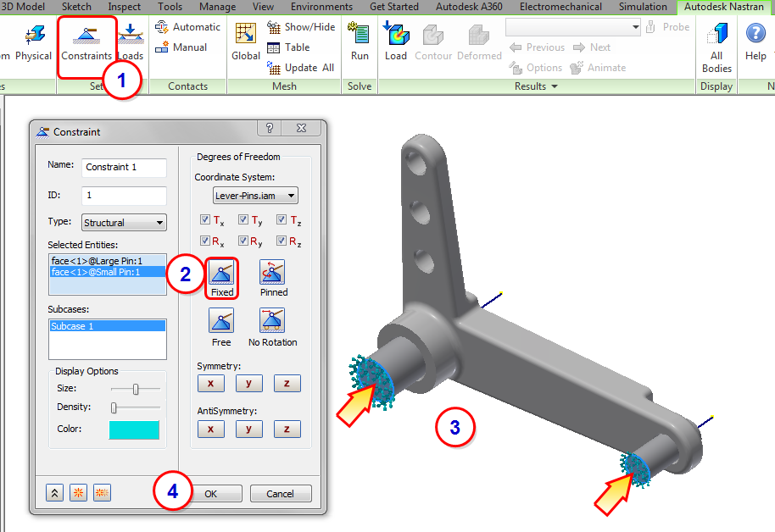Open the constraint Type dropdown
Image resolution: width=775 pixels, height=532 pixels.
(124, 222)
